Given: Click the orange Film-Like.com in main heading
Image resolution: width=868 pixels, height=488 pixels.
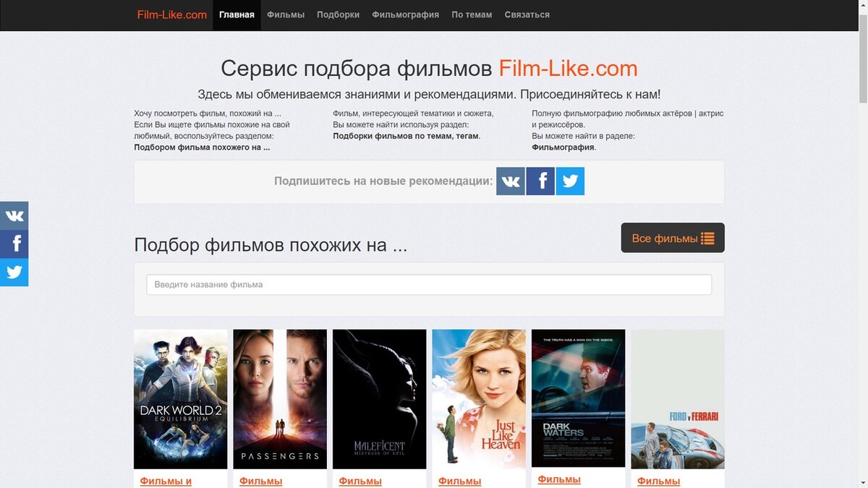Looking at the screenshot, I should (569, 69).
